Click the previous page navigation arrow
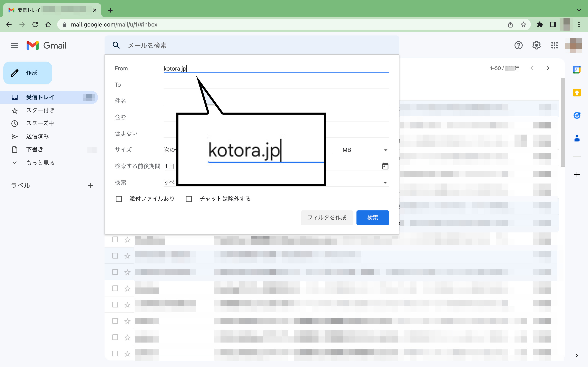 click(x=532, y=68)
